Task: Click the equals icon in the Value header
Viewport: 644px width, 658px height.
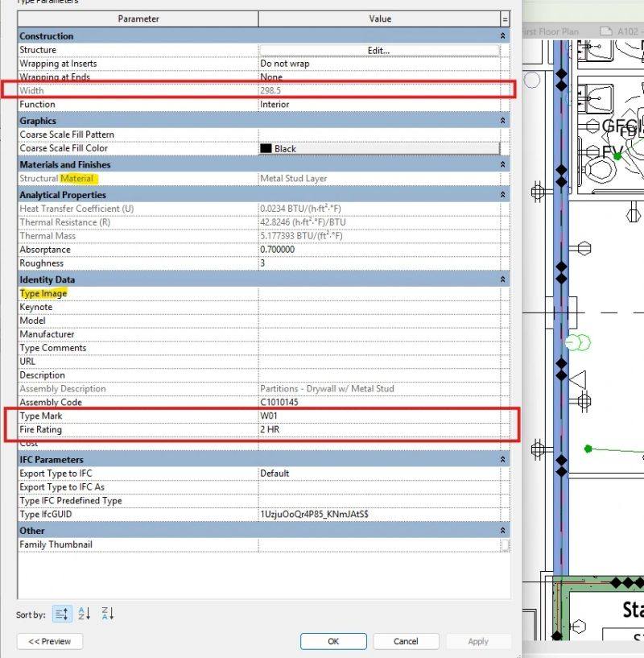Action: (x=505, y=19)
